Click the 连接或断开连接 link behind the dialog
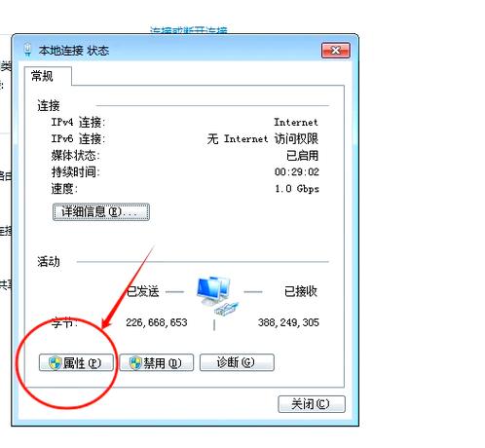Screen dimensions: 485x448 (188, 30)
